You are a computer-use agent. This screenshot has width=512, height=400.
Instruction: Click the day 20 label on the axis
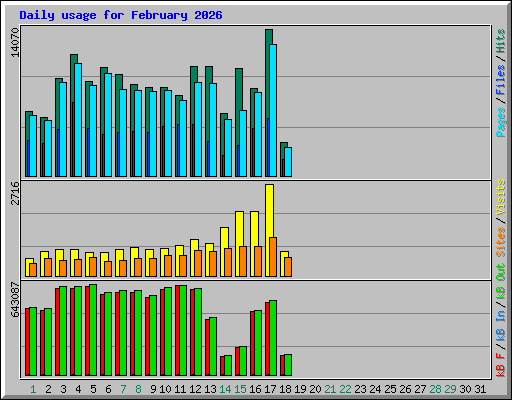(x=315, y=389)
